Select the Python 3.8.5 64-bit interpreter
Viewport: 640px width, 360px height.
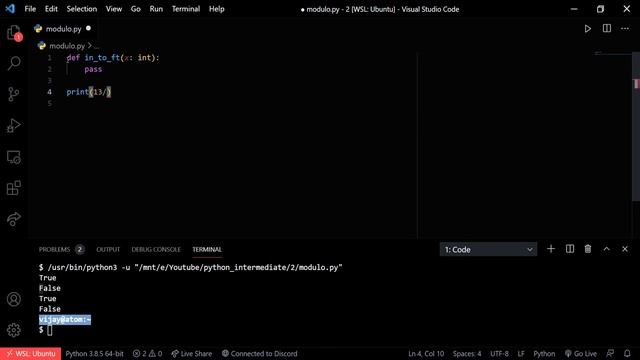(x=94, y=353)
